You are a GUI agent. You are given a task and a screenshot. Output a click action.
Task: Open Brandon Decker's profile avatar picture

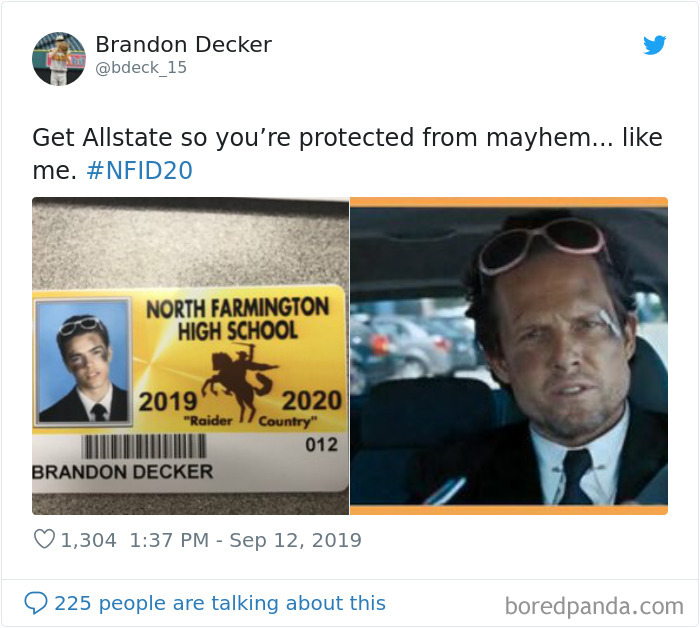pyautogui.click(x=58, y=58)
